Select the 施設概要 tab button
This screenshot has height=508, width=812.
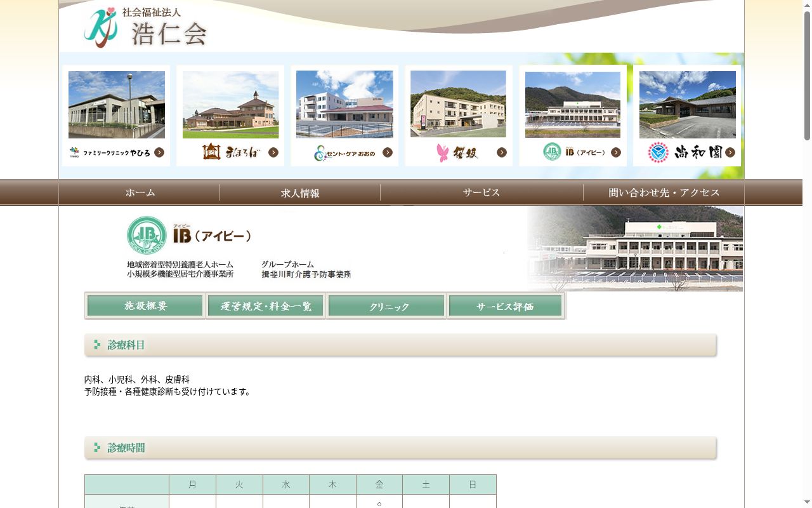click(145, 306)
